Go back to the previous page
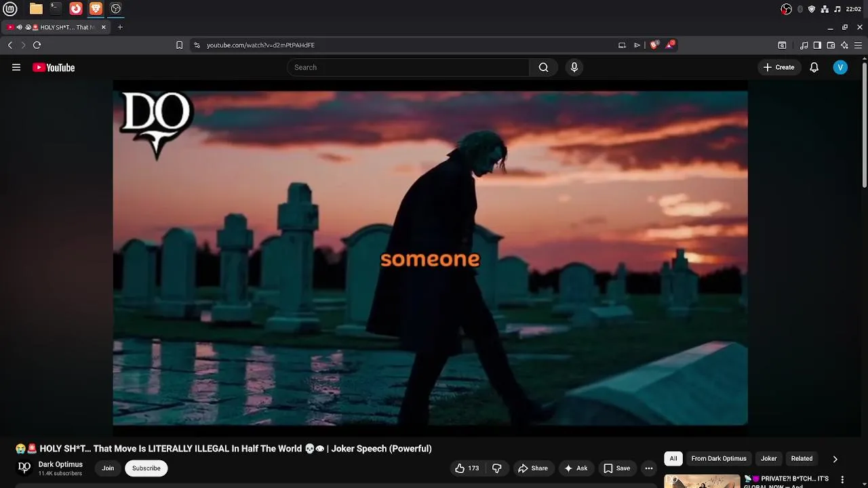868x488 pixels. [x=9, y=45]
